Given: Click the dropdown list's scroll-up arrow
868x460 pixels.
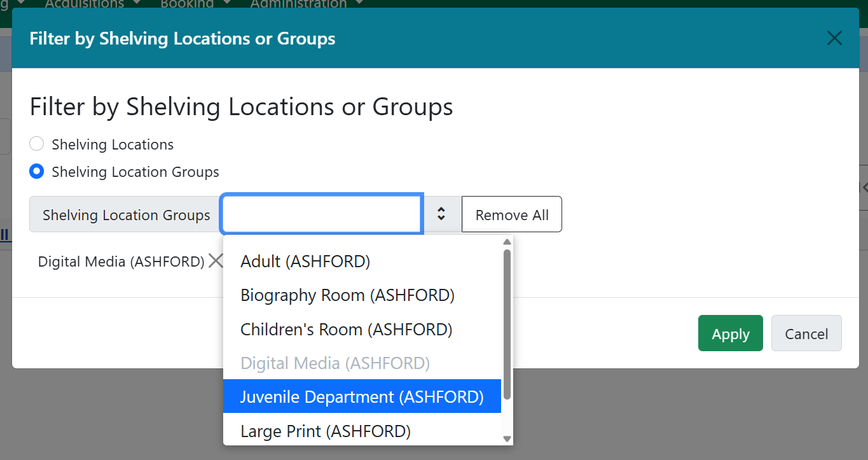Looking at the screenshot, I should (x=507, y=242).
